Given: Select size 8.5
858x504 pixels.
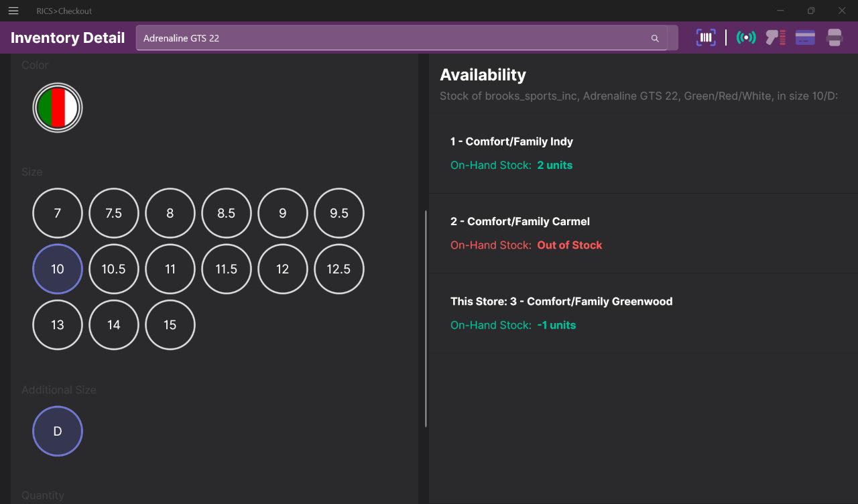Looking at the screenshot, I should click(227, 213).
